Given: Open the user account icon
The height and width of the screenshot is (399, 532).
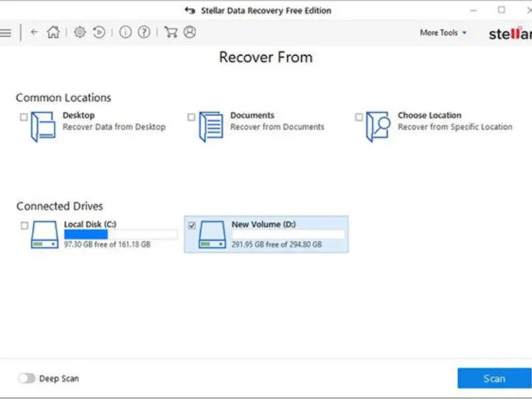Looking at the screenshot, I should (190, 32).
